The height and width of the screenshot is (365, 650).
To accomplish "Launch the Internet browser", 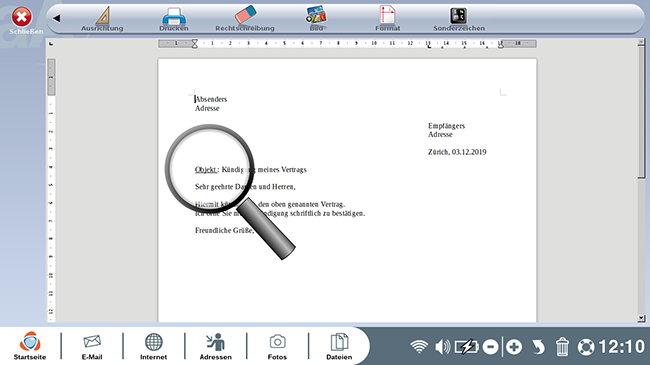I will click(153, 346).
